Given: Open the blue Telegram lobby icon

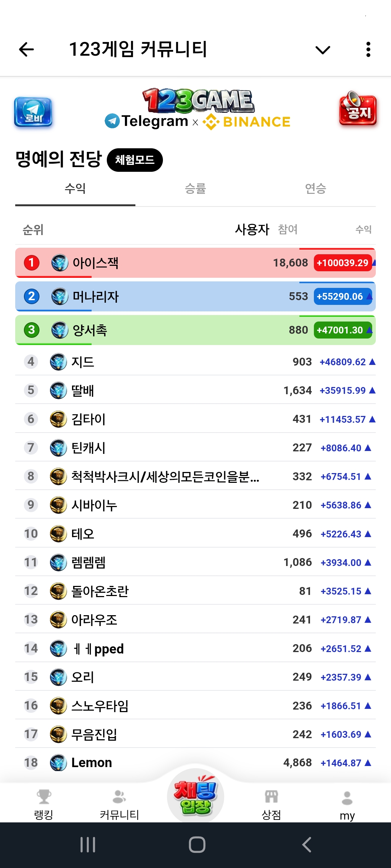Looking at the screenshot, I should tap(33, 112).
